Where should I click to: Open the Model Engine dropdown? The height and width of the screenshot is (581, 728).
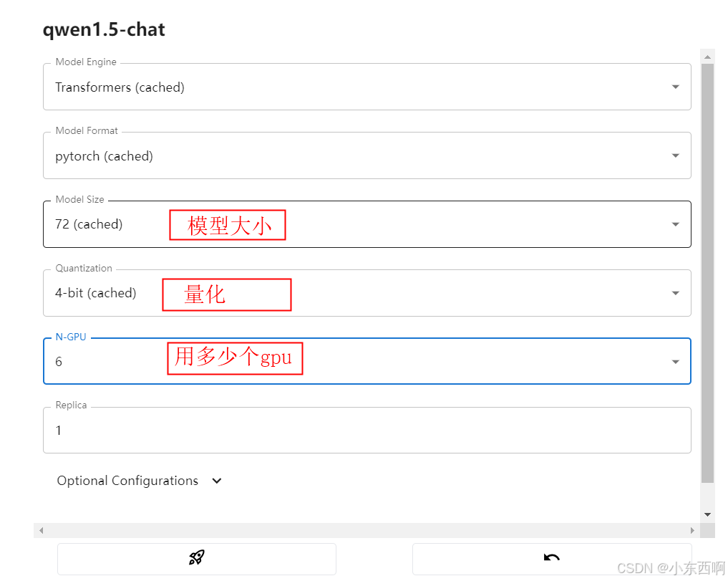[367, 87]
